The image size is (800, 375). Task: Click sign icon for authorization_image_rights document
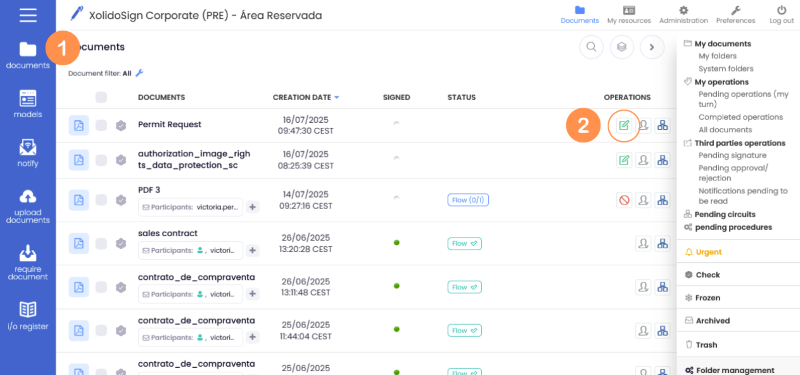coord(623,160)
